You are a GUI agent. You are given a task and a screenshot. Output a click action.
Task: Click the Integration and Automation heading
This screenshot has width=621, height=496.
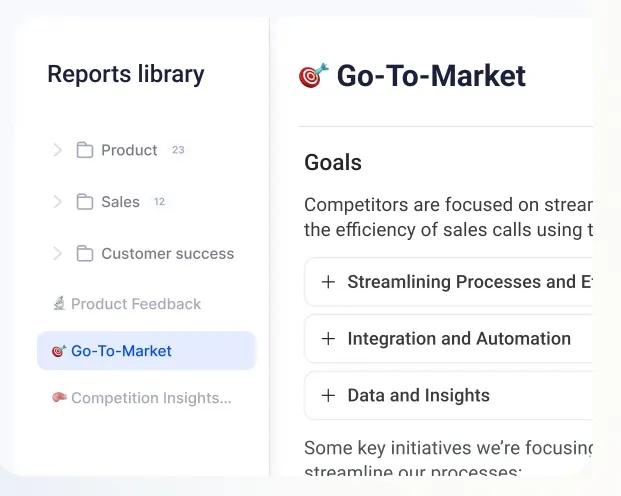[459, 339]
